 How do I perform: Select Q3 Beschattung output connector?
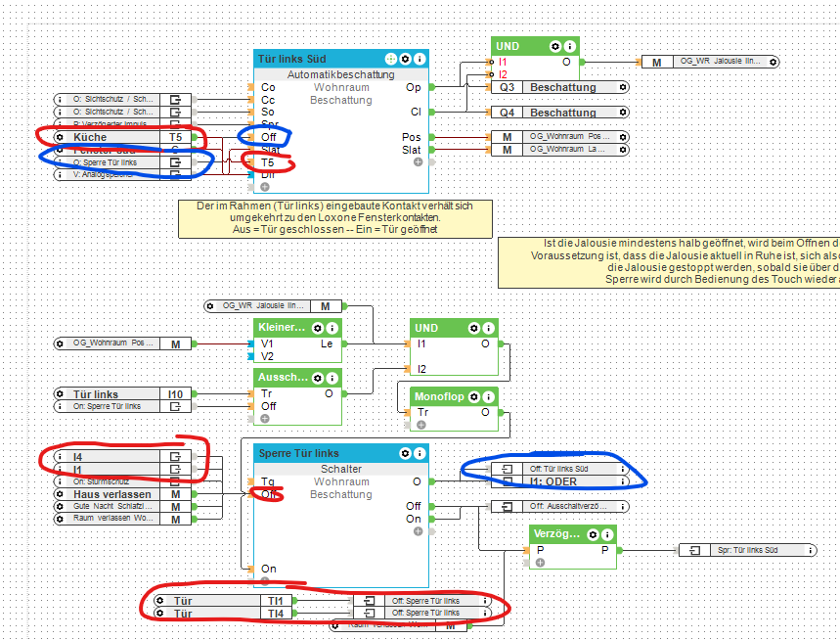click(559, 87)
